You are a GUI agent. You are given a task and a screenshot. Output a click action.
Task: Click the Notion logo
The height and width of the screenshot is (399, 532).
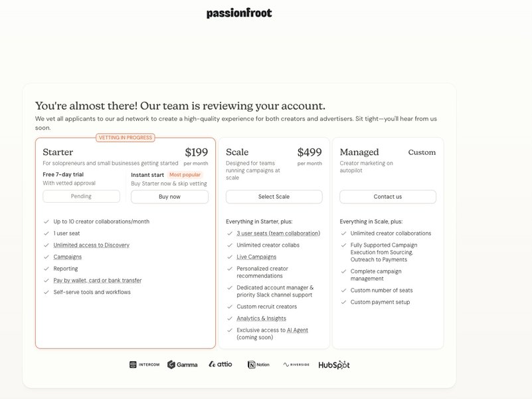(x=258, y=364)
